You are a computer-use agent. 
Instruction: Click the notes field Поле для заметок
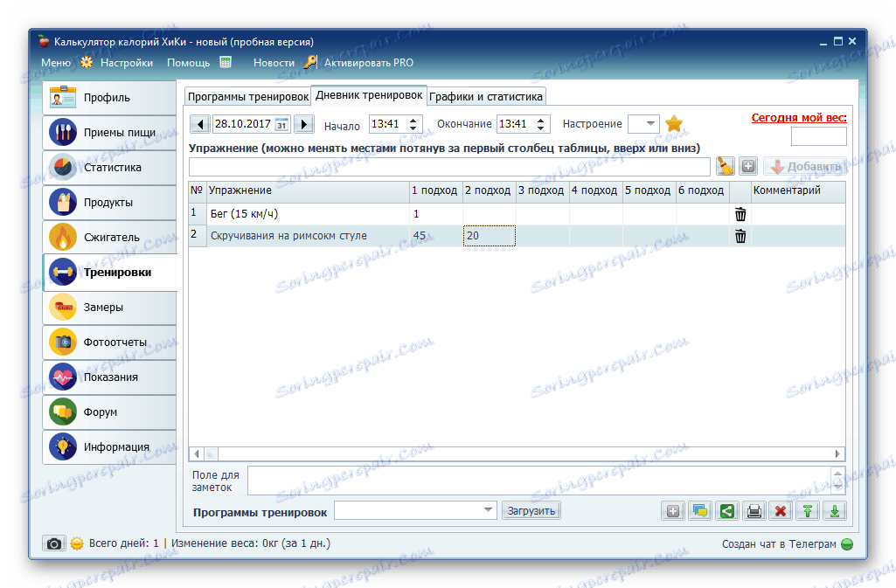tap(539, 481)
